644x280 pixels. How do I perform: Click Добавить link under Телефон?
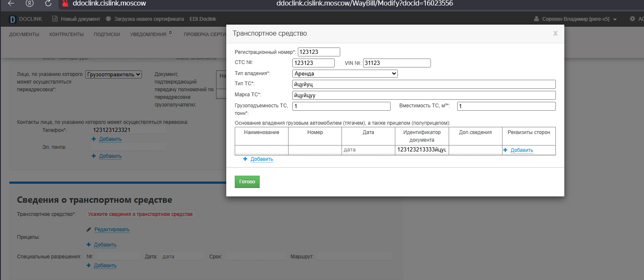click(x=110, y=139)
